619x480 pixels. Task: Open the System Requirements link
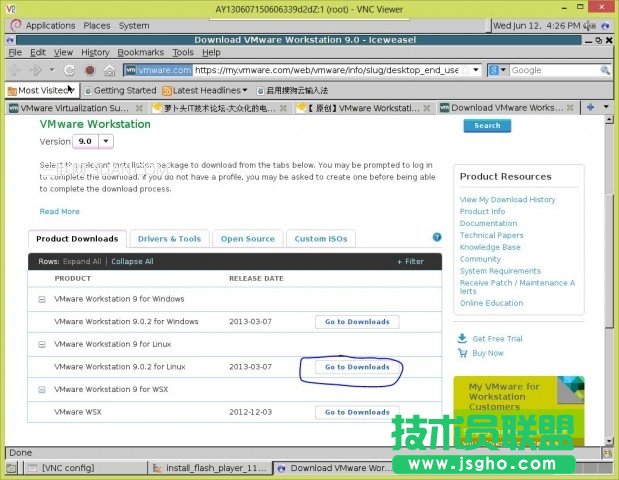point(500,271)
